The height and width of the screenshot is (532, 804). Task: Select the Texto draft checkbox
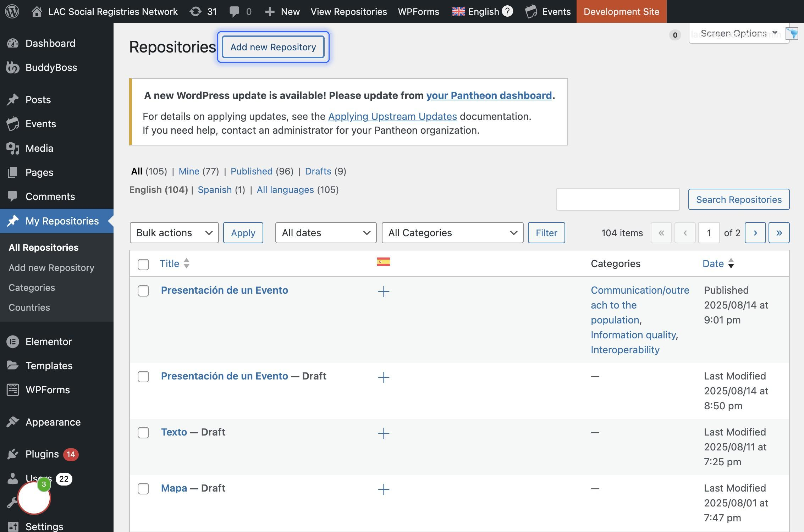click(143, 433)
